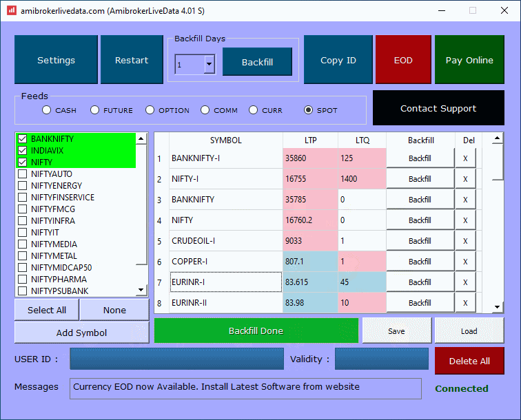This screenshot has width=521, height=420.
Task: Delete EURINR-I row with X
Action: [x=465, y=282]
